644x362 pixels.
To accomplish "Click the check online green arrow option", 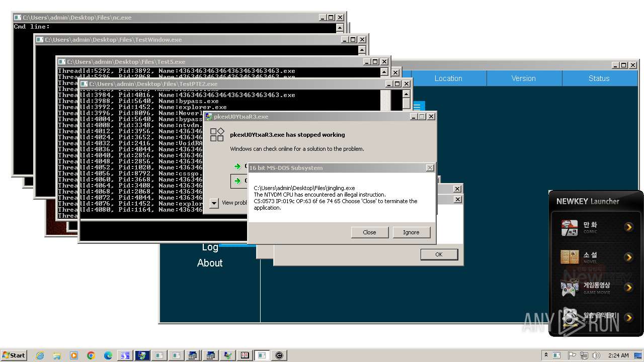I will [x=237, y=166].
